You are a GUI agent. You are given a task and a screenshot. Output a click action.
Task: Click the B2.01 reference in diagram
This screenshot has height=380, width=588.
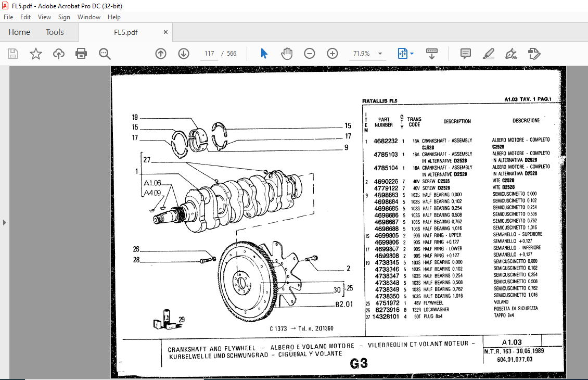point(344,304)
